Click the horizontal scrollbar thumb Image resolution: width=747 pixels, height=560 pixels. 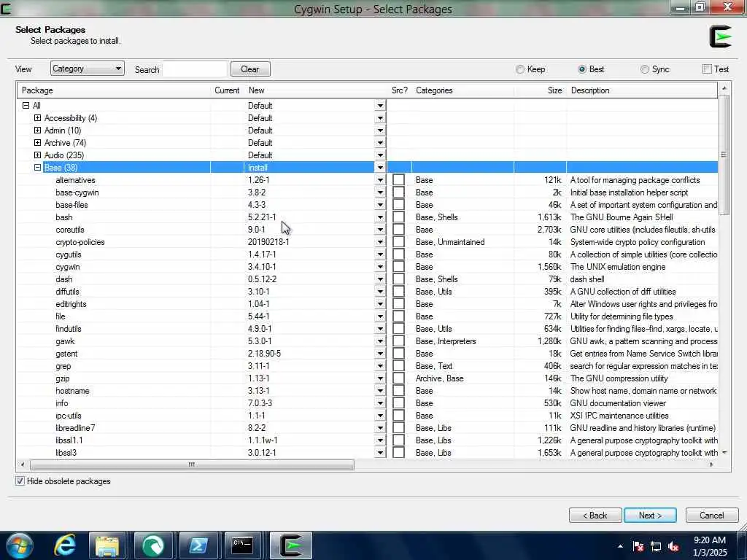(x=192, y=464)
